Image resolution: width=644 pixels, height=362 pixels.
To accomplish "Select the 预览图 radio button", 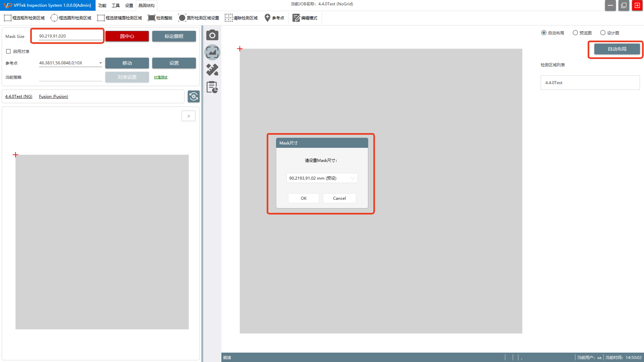I will click(575, 33).
